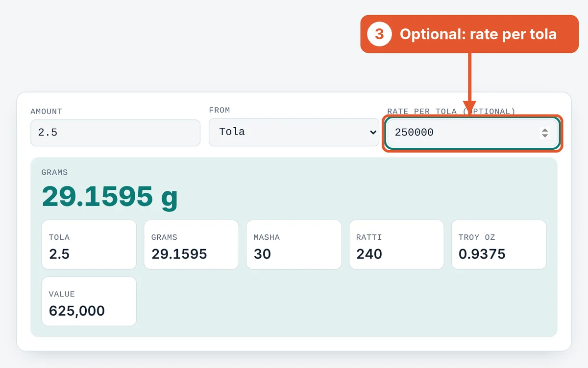Select the Ratti card showing 240
Image resolution: width=588 pixels, height=368 pixels.
[396, 245]
